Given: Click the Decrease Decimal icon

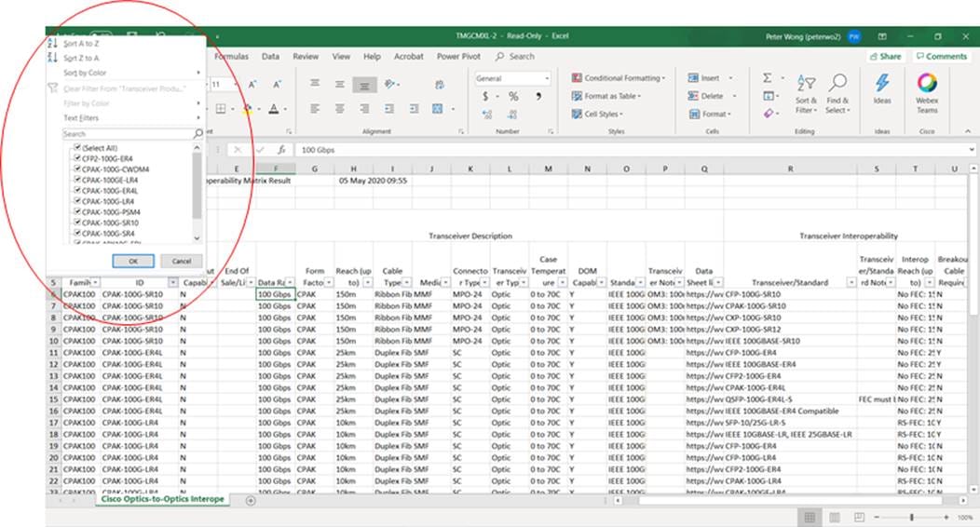Looking at the screenshot, I should click(512, 115).
